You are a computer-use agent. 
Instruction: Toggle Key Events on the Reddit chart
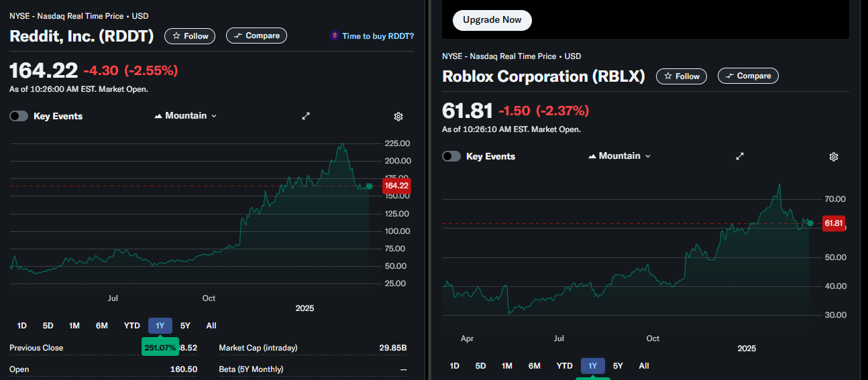[x=19, y=116]
